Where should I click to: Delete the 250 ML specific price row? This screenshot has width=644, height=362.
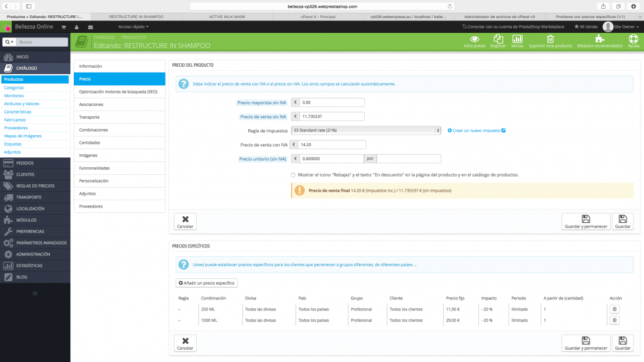coord(614,309)
